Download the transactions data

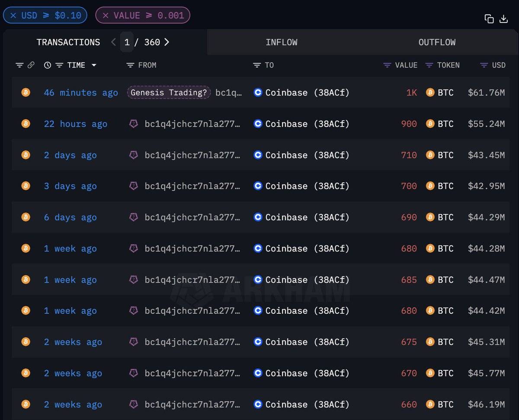503,19
